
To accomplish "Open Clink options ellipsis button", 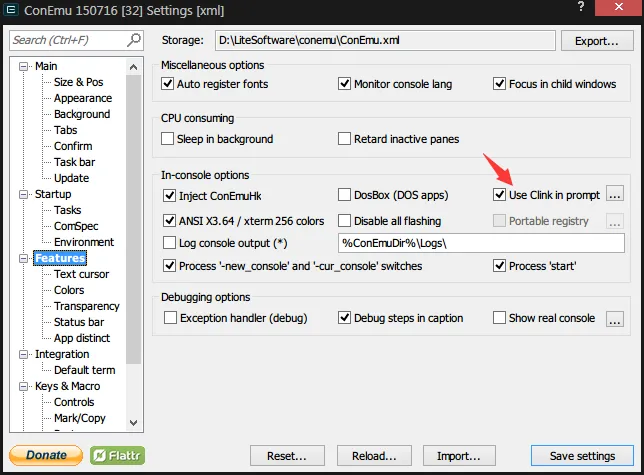I will click(x=614, y=195).
